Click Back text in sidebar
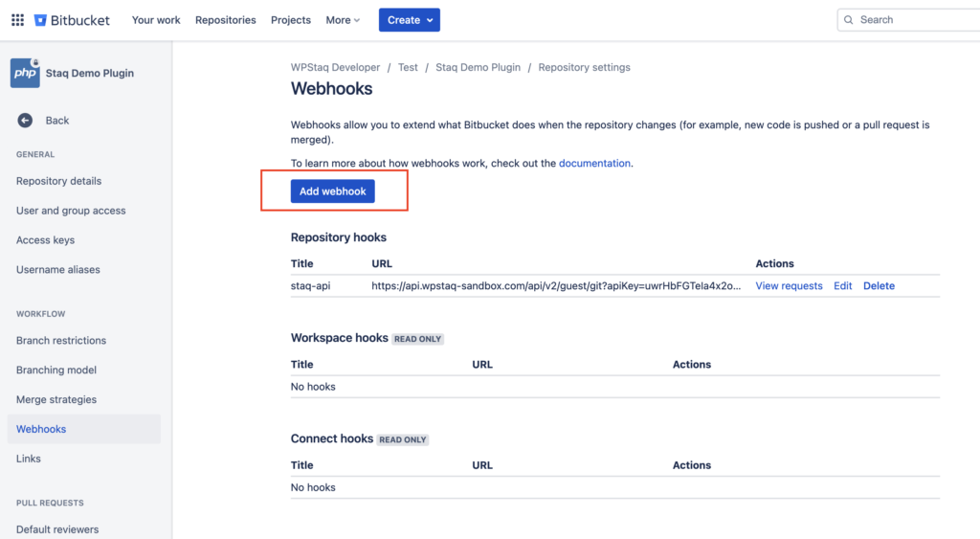This screenshot has width=980, height=539. (56, 120)
